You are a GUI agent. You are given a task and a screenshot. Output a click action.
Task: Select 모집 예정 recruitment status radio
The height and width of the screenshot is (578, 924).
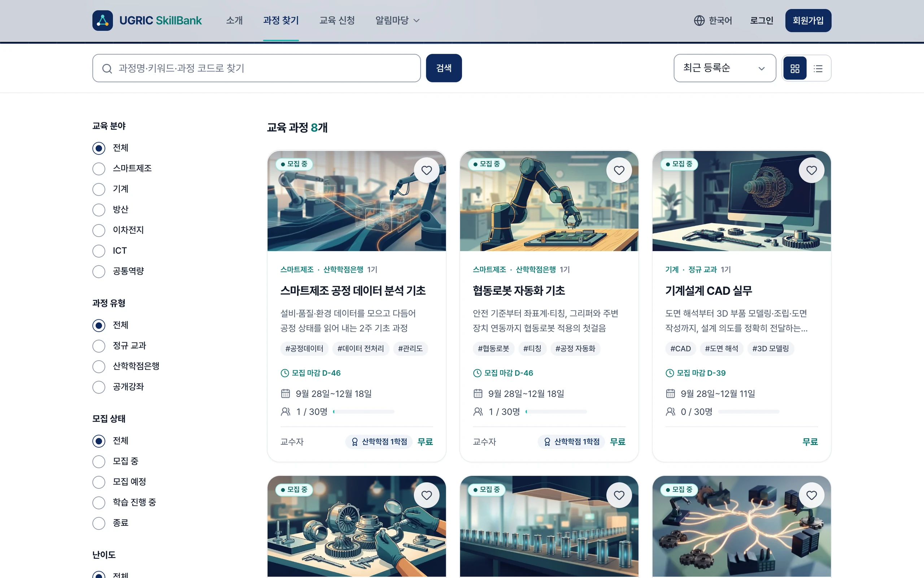99,482
